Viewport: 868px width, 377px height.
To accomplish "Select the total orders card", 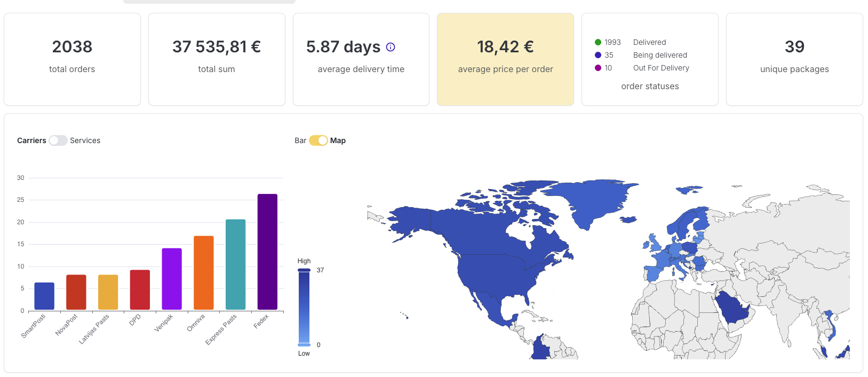I will coord(72,59).
